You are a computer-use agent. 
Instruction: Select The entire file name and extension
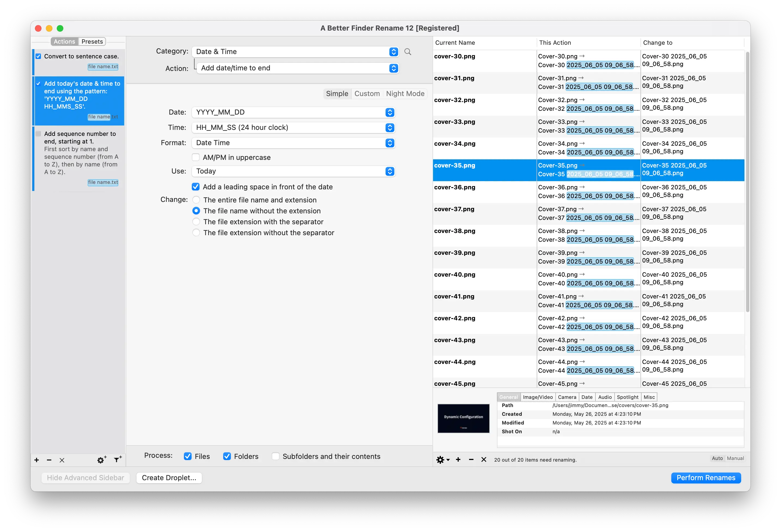coord(196,200)
